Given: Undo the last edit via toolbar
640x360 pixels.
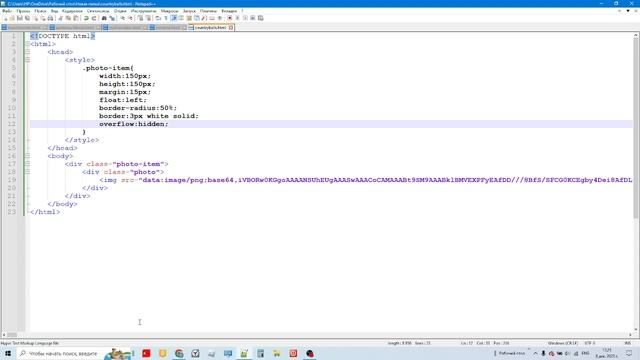Looking at the screenshot, I should (x=86, y=18).
